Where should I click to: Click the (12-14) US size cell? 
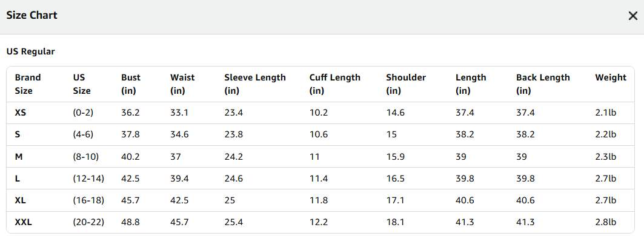(88, 178)
